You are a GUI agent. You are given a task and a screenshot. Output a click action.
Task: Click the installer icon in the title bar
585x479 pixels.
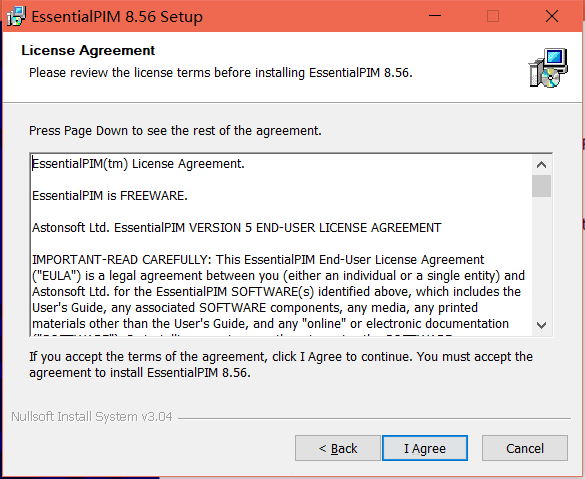[16, 16]
